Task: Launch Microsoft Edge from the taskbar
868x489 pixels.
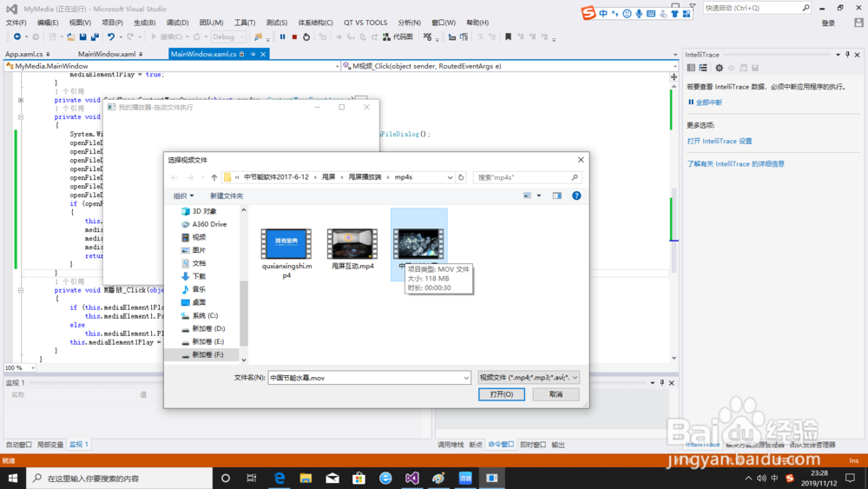Action: point(279,478)
